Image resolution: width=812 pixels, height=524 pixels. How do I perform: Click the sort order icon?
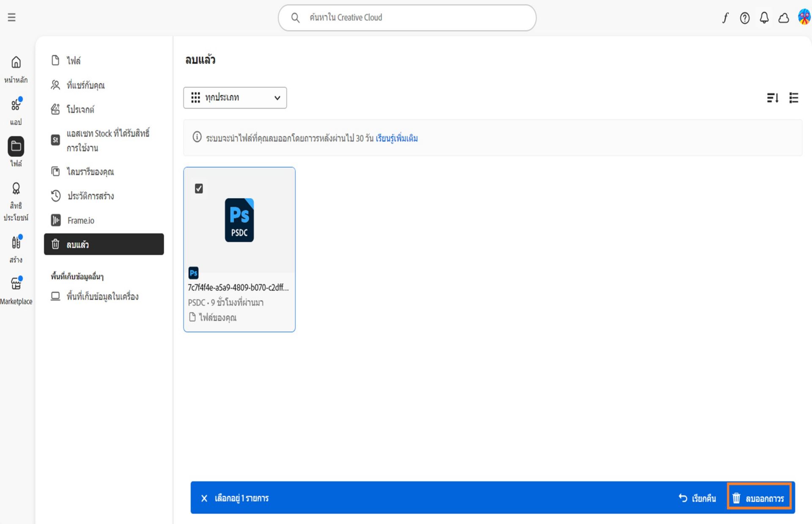point(773,98)
